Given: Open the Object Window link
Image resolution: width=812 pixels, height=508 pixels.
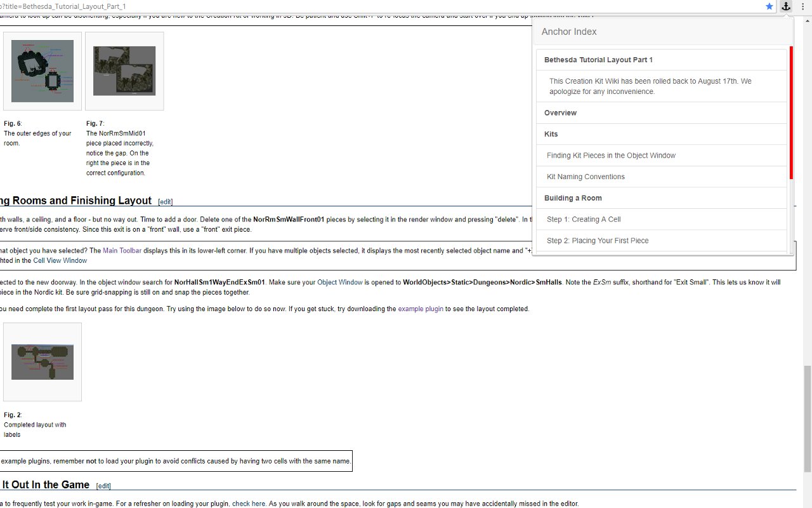Looking at the screenshot, I should (340, 283).
